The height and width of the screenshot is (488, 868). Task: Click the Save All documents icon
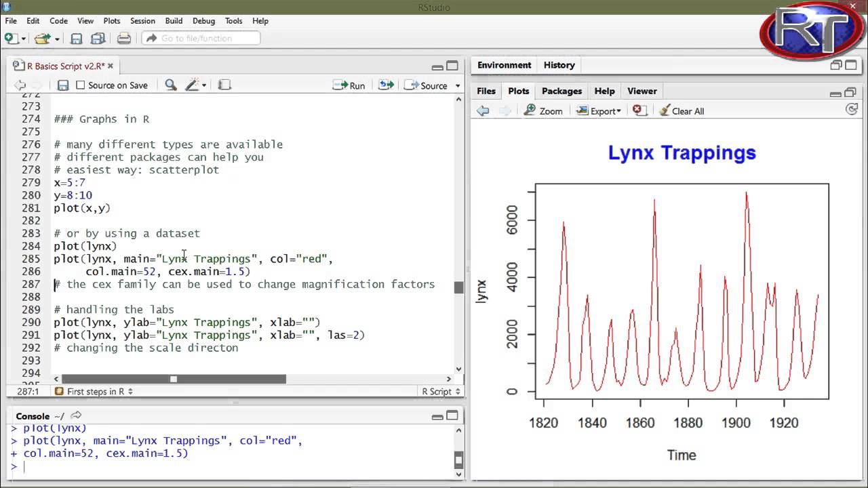point(98,39)
